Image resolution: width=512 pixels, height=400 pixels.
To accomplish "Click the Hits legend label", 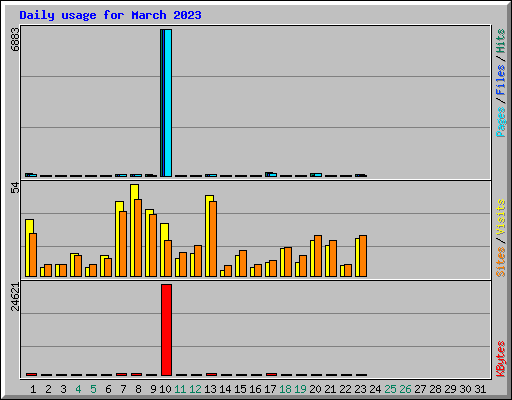I will pos(500,41).
